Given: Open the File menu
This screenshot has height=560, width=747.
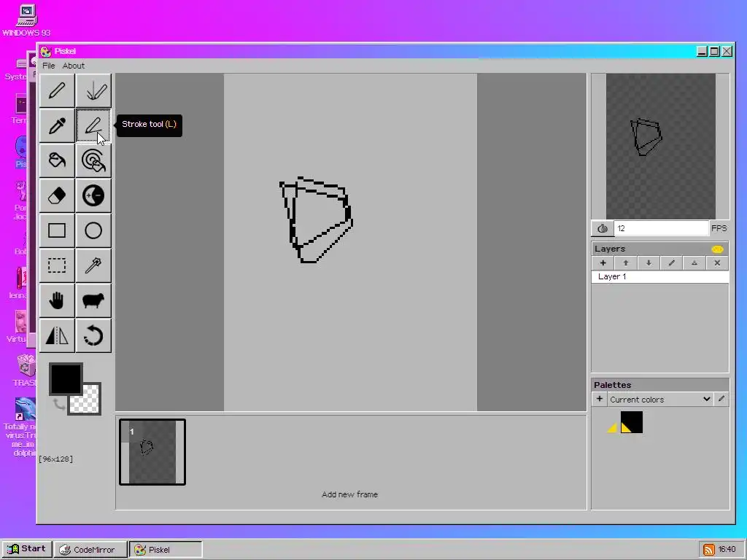Looking at the screenshot, I should (49, 66).
